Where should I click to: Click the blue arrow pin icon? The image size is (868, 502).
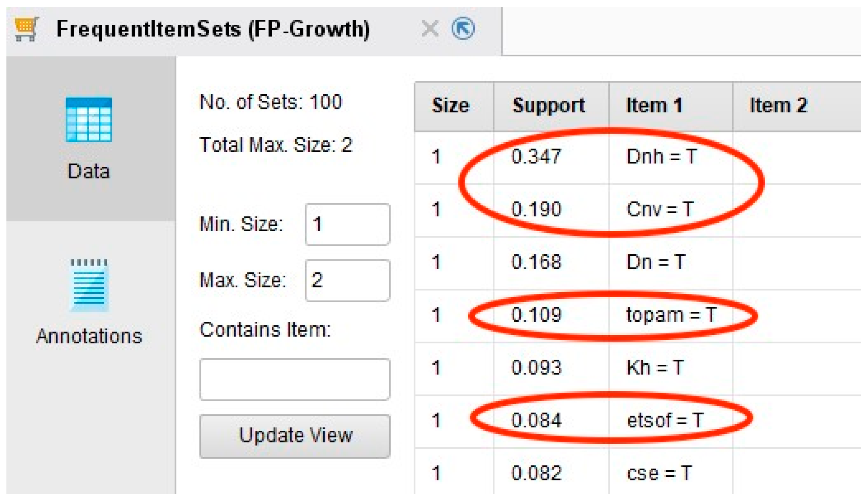[x=463, y=29]
